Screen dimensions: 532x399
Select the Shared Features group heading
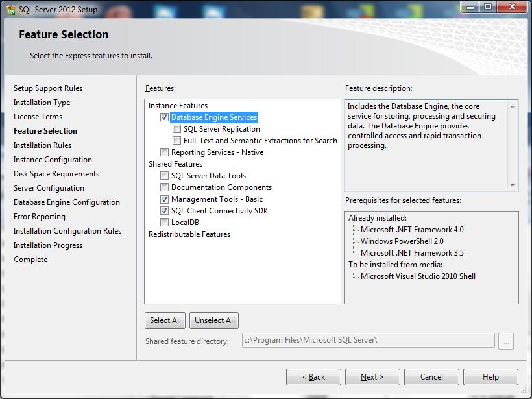click(x=175, y=164)
